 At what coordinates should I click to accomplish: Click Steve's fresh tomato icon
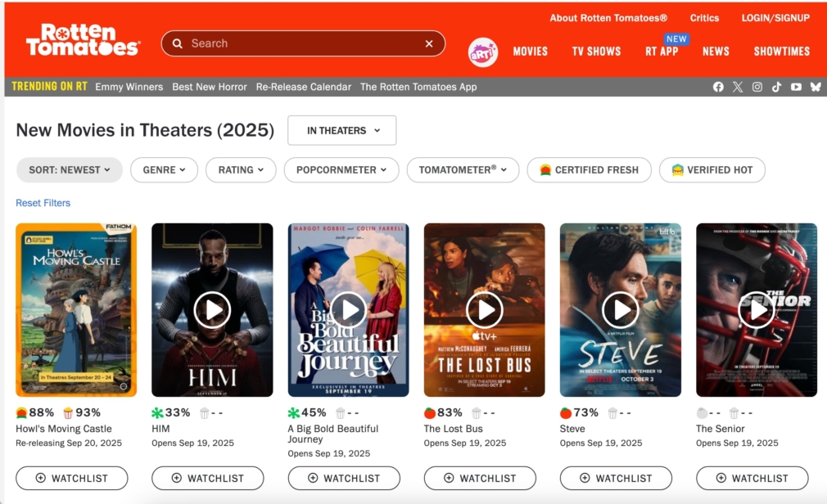[566, 413]
